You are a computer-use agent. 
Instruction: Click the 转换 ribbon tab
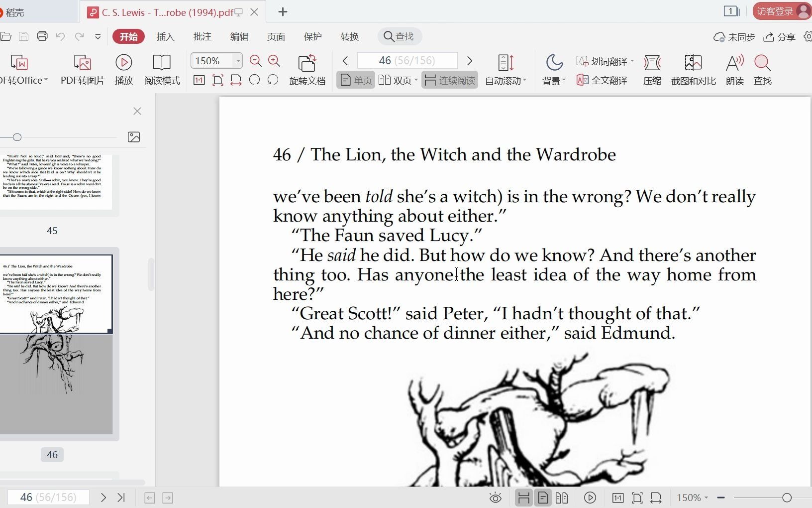click(x=350, y=36)
